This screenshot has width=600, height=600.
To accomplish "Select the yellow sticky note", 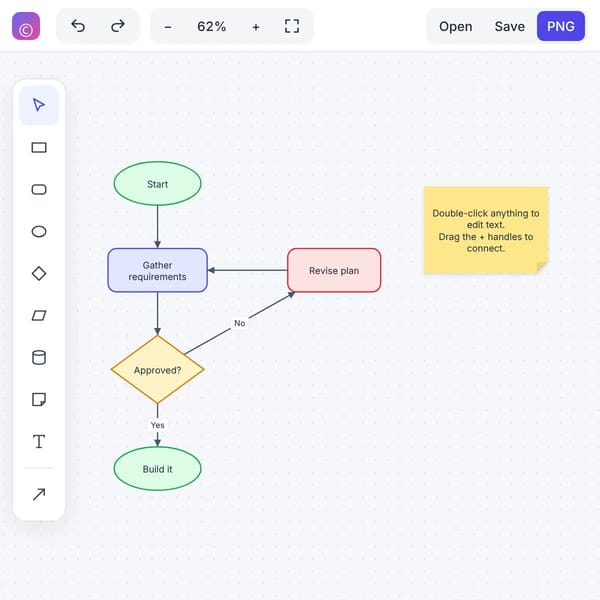I will coord(486,230).
